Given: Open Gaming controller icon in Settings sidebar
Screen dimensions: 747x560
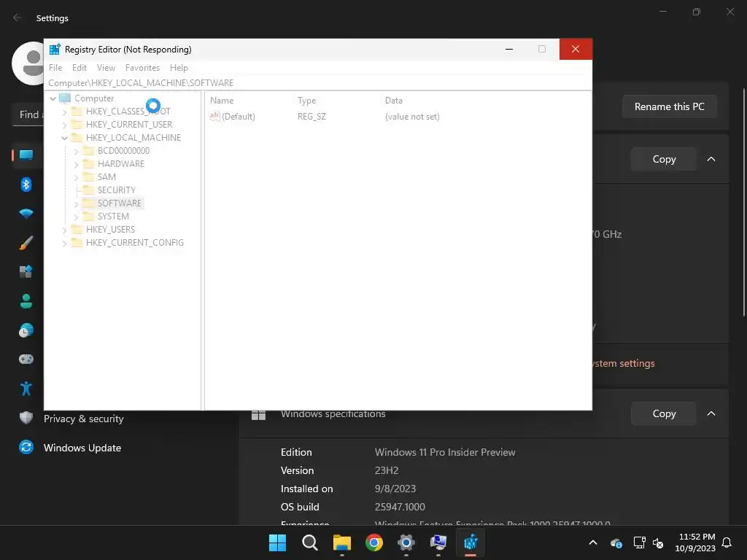Looking at the screenshot, I should pyautogui.click(x=26, y=359).
